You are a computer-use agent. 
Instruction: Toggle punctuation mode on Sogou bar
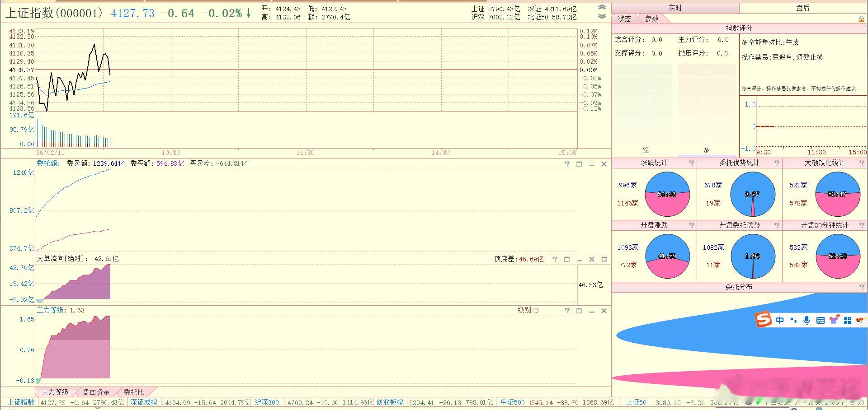coord(793,320)
